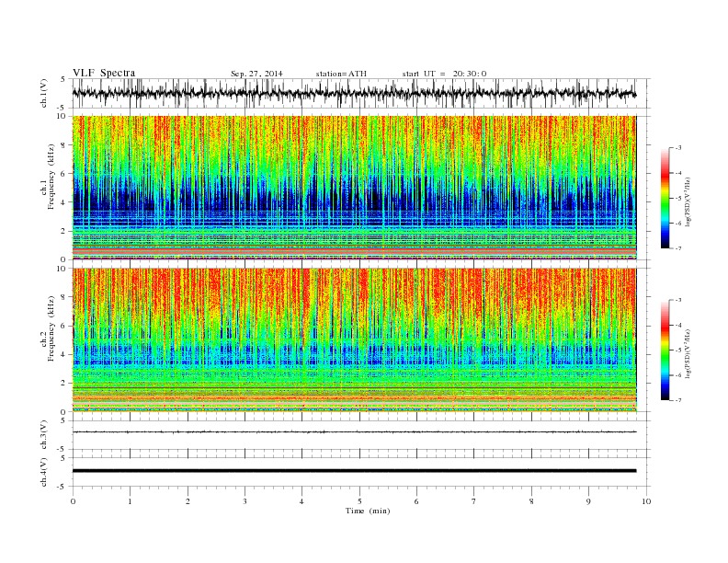Click the ch.3 flat waveform trace
The height and width of the screenshot is (563, 728).
(x=354, y=432)
